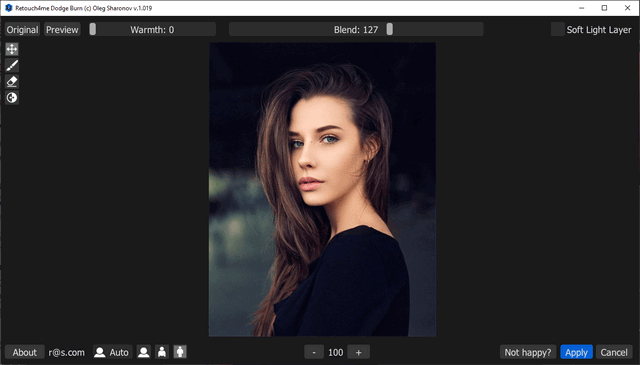The height and width of the screenshot is (365, 640).
Task: Open the About dialog
Action: [x=24, y=352]
